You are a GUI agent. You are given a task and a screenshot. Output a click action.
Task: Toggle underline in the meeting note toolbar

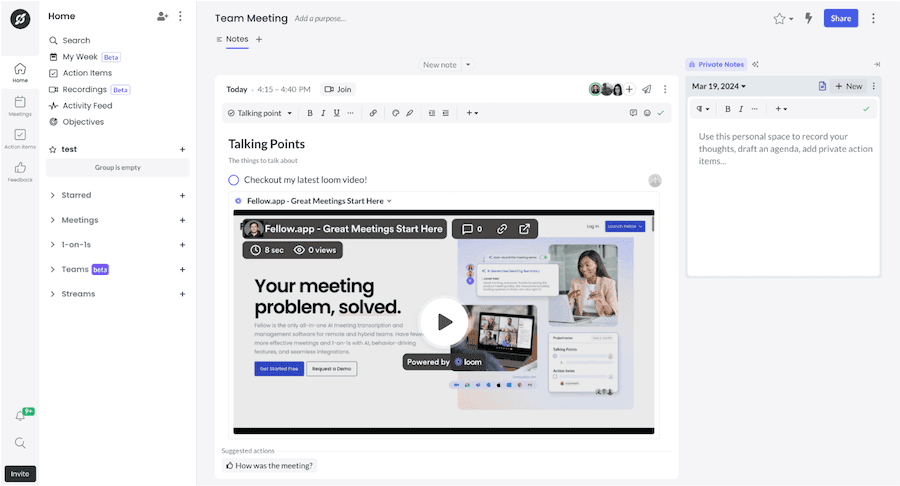click(x=338, y=113)
